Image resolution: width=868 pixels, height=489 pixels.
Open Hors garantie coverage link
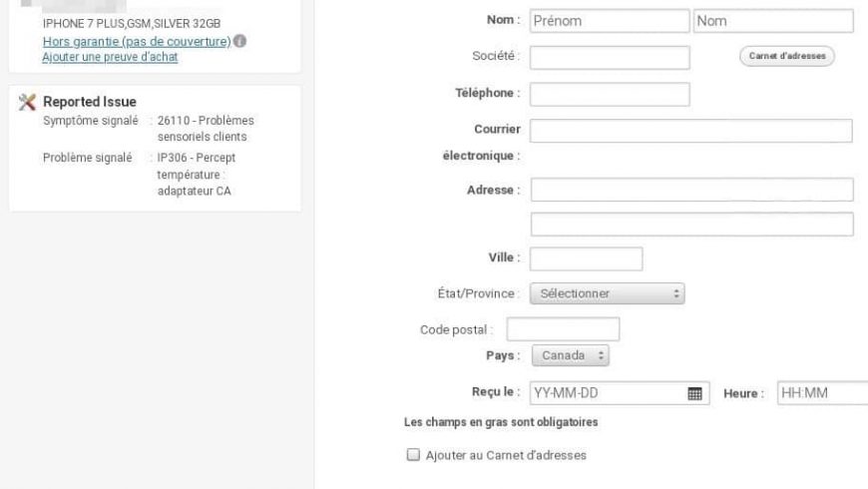[137, 41]
